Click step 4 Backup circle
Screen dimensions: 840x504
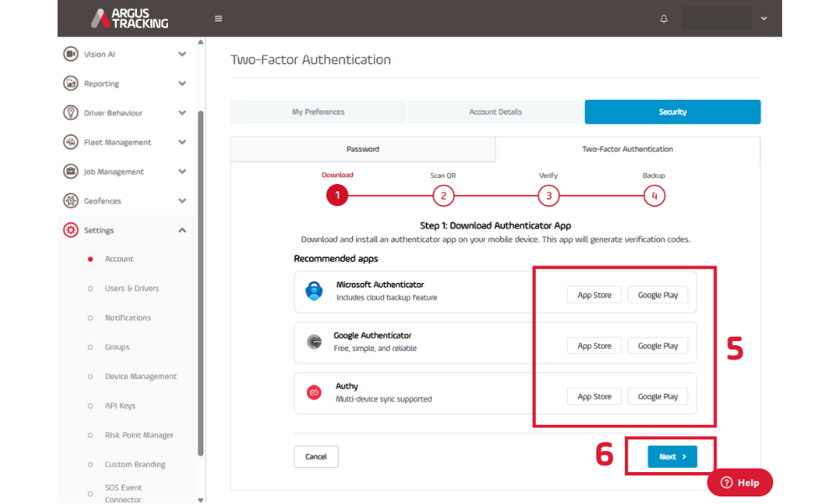[x=654, y=196]
